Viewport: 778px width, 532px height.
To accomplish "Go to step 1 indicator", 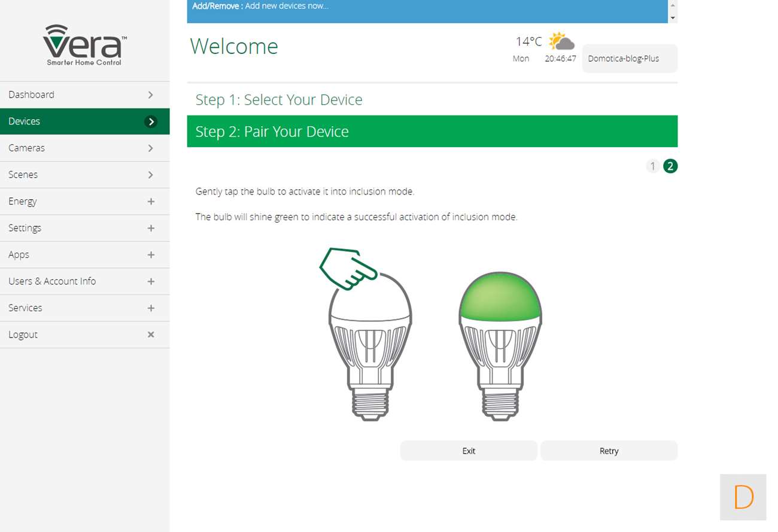I will (652, 166).
